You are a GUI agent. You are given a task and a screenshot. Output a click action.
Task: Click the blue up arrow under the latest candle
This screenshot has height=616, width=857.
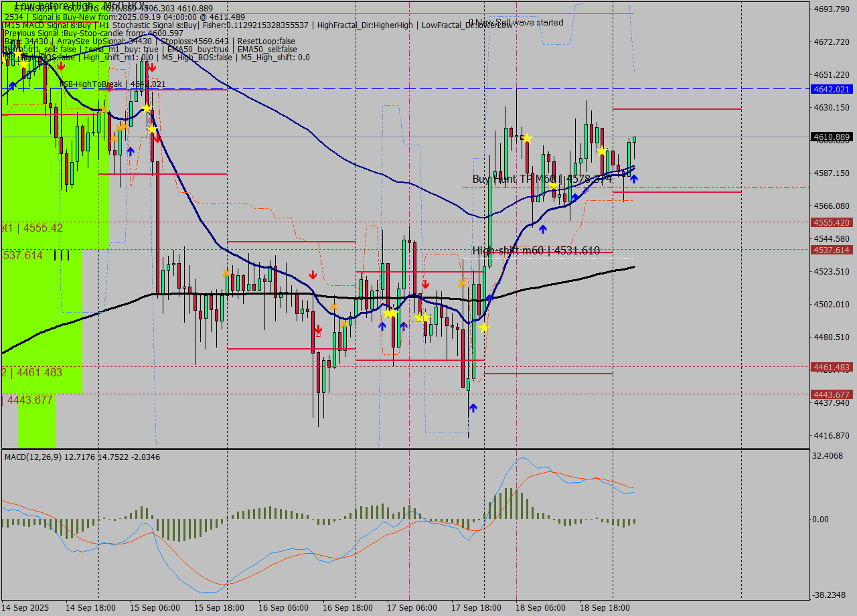tap(634, 179)
